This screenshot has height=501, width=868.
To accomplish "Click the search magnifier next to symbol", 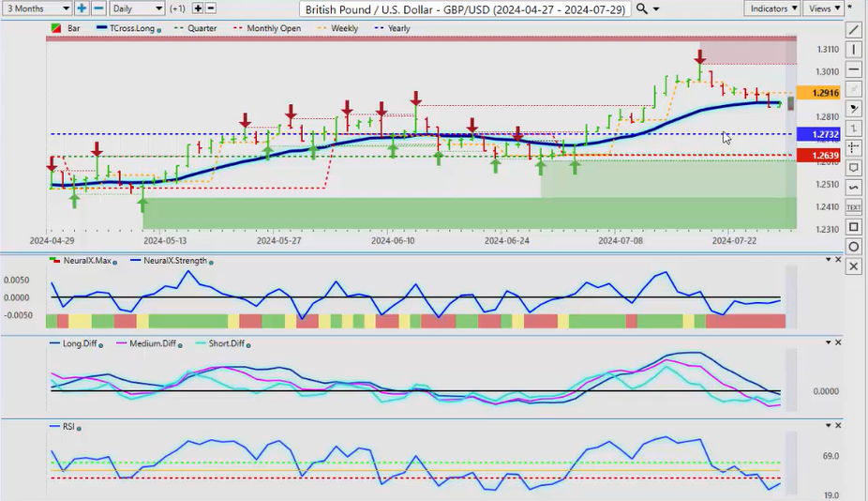I will click(641, 8).
